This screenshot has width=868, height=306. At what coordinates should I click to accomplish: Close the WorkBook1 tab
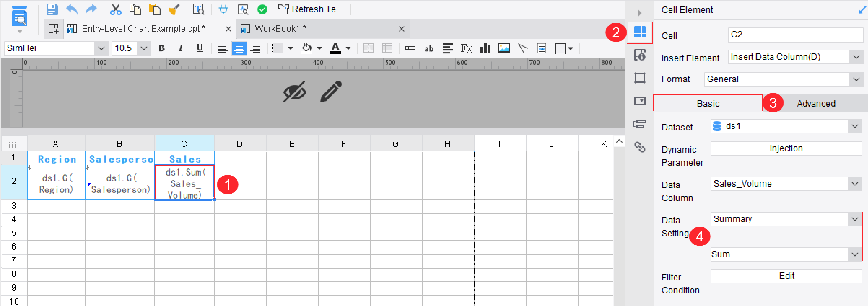point(401,29)
